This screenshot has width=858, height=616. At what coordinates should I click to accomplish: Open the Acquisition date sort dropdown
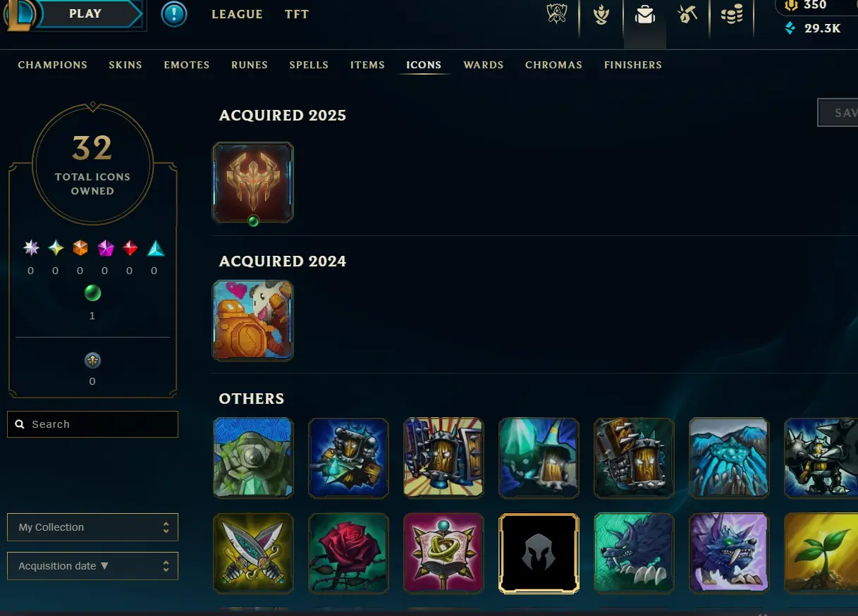[x=92, y=566]
